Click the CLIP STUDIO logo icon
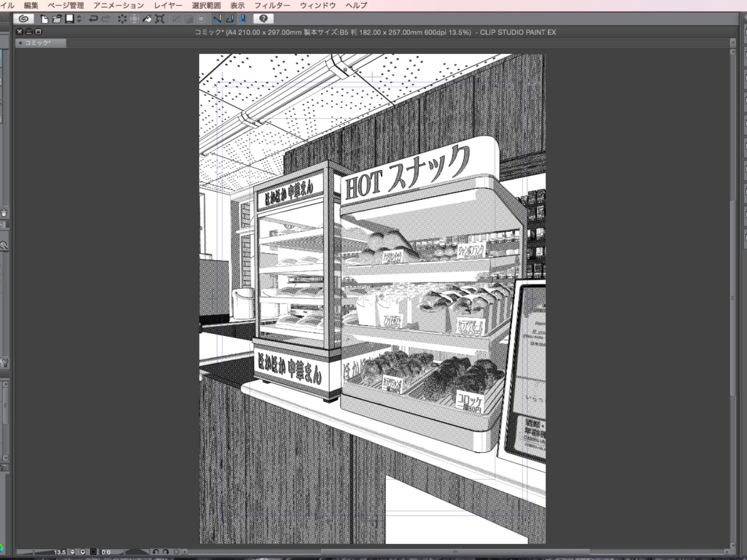Viewport: 747px width, 560px height. (x=22, y=18)
